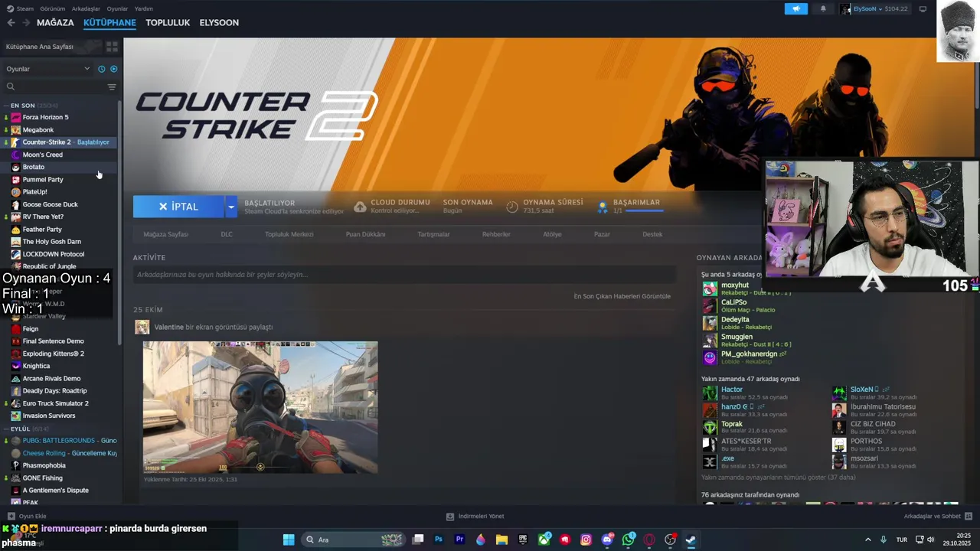Collapse the EYLÜL section
Viewport: 980px width, 551px height.
pos(20,429)
